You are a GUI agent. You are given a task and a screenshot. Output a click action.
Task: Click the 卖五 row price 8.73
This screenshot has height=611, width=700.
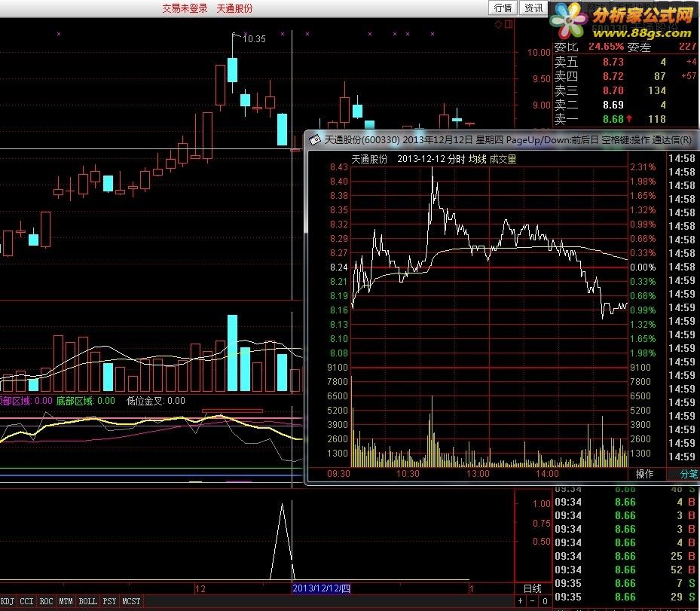point(613,62)
